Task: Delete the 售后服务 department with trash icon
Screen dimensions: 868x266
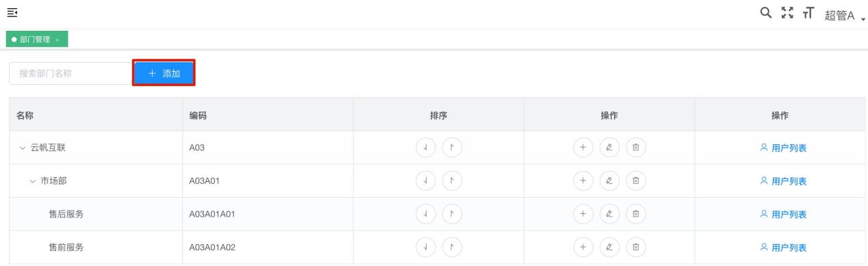Action: pyautogui.click(x=635, y=214)
